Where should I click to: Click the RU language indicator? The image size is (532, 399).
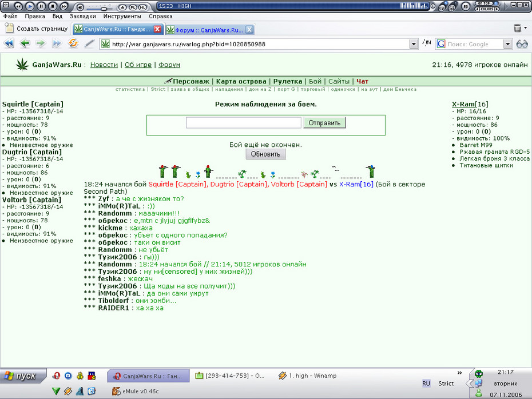[x=426, y=384]
